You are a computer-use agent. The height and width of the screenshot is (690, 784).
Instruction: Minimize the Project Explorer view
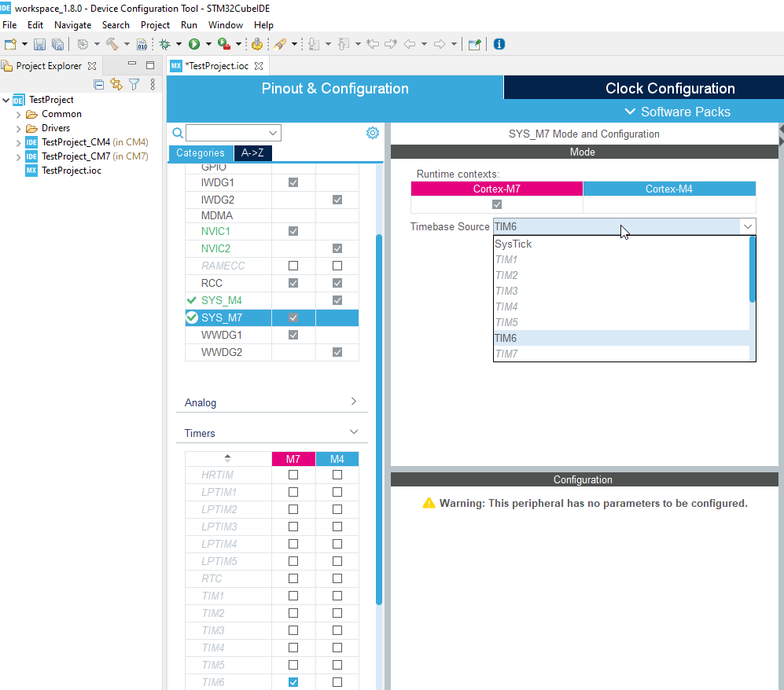[x=132, y=64]
